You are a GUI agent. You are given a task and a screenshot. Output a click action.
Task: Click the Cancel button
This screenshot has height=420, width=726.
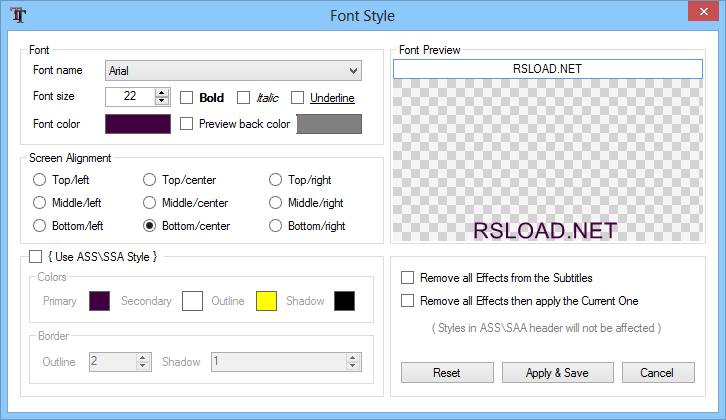click(x=658, y=373)
